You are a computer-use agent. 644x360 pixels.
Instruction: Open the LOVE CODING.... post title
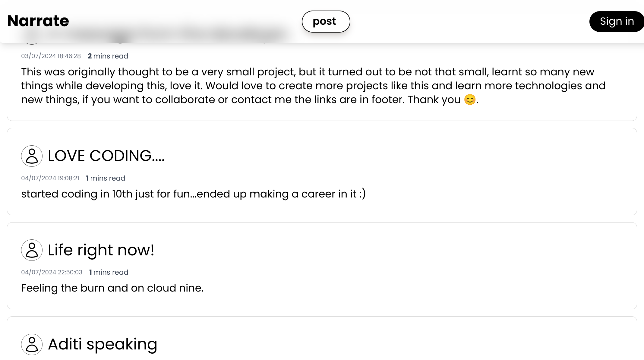point(106,156)
